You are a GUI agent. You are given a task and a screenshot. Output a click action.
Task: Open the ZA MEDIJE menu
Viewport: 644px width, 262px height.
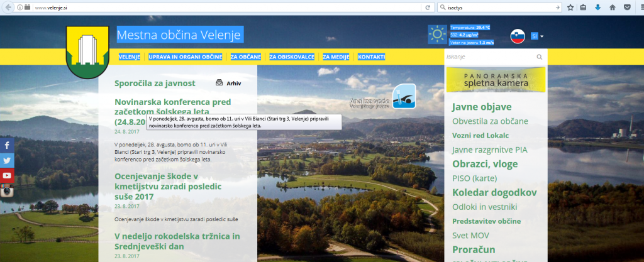point(336,57)
